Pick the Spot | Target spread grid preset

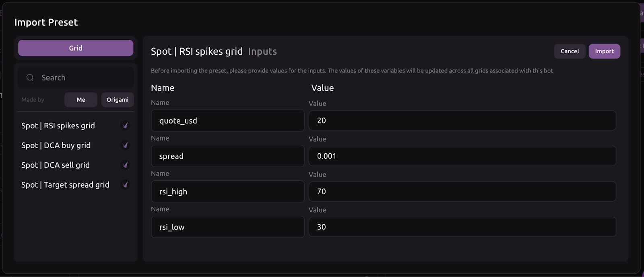(x=65, y=185)
